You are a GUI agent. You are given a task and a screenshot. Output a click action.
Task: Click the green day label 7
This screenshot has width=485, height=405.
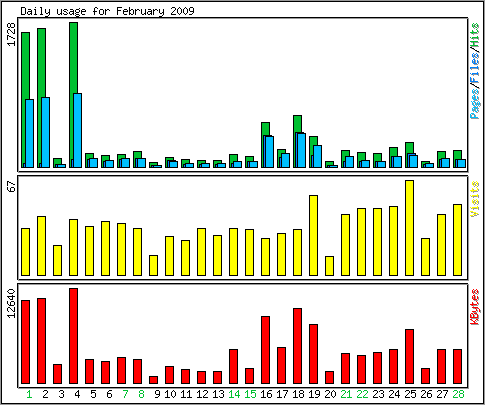[x=125, y=394]
